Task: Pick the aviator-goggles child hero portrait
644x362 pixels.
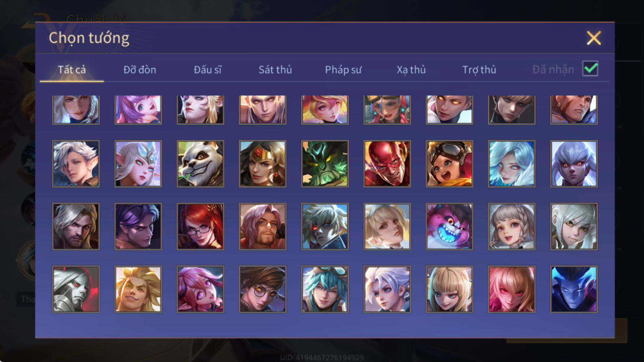Action: point(449,164)
